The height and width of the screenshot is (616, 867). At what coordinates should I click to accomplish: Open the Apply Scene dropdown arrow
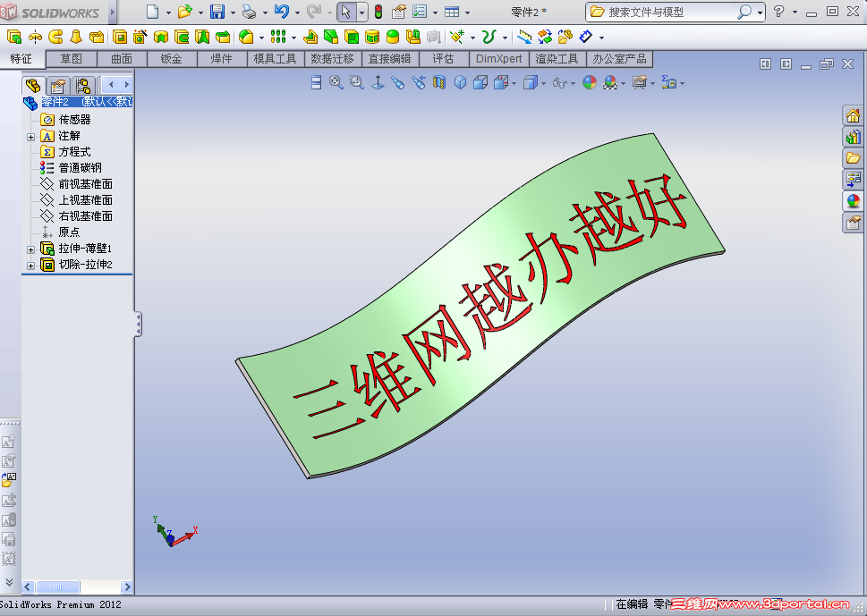[x=623, y=83]
